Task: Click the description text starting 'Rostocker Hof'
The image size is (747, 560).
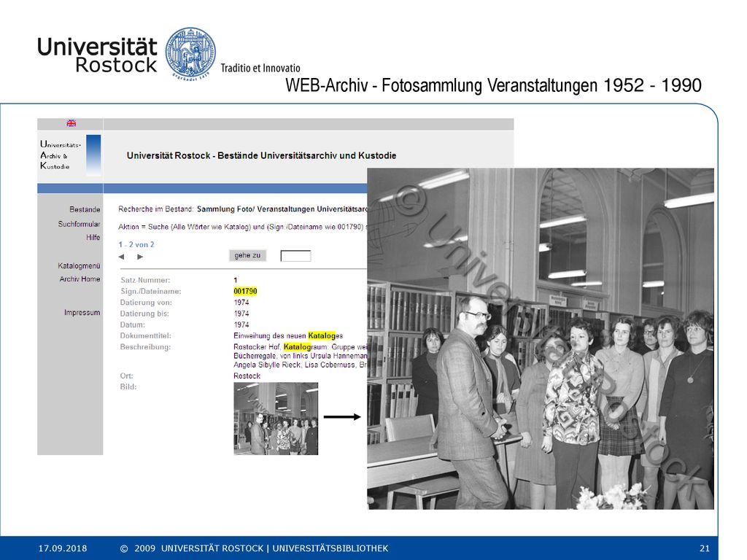Action: (x=300, y=356)
